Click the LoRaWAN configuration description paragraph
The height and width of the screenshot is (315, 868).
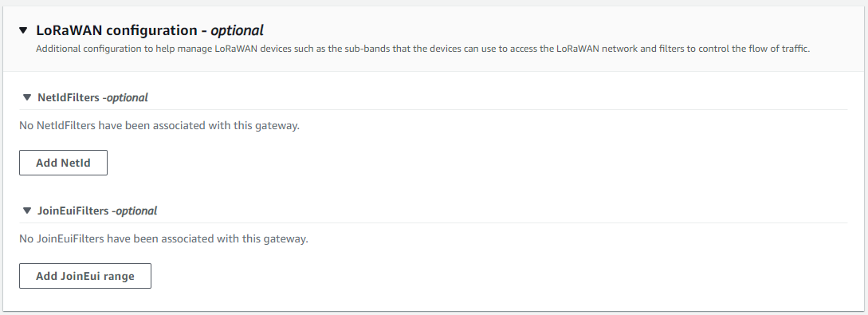pyautogui.click(x=423, y=49)
